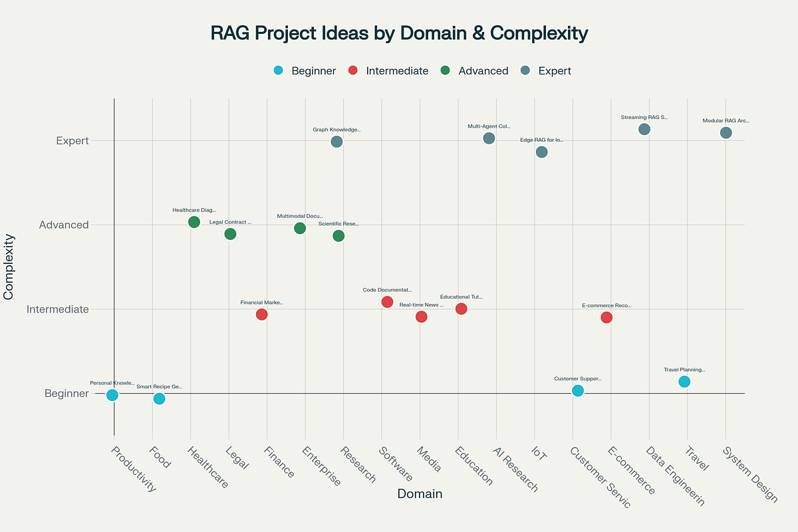Image resolution: width=798 pixels, height=532 pixels.
Task: Click the IoT x-axis label
Action: [x=539, y=454]
